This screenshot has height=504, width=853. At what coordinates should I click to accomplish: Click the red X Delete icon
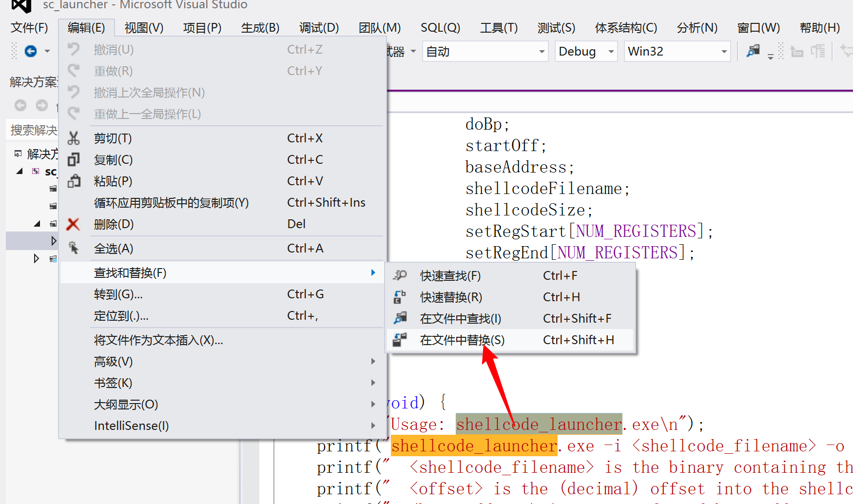coord(73,224)
